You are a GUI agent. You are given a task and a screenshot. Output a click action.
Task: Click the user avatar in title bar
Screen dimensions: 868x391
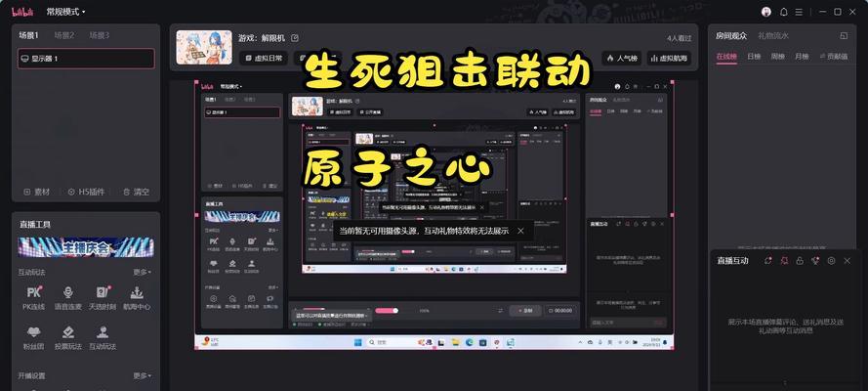(766, 12)
